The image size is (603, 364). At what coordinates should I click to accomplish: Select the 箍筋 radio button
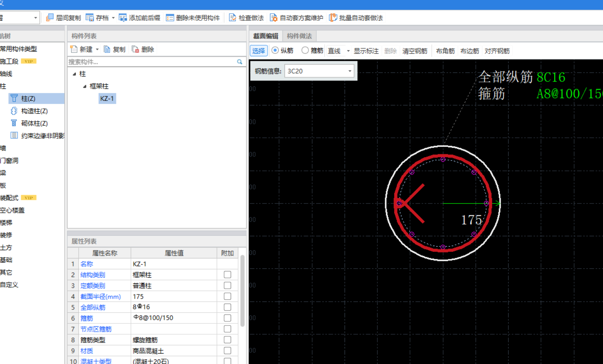[x=305, y=50]
